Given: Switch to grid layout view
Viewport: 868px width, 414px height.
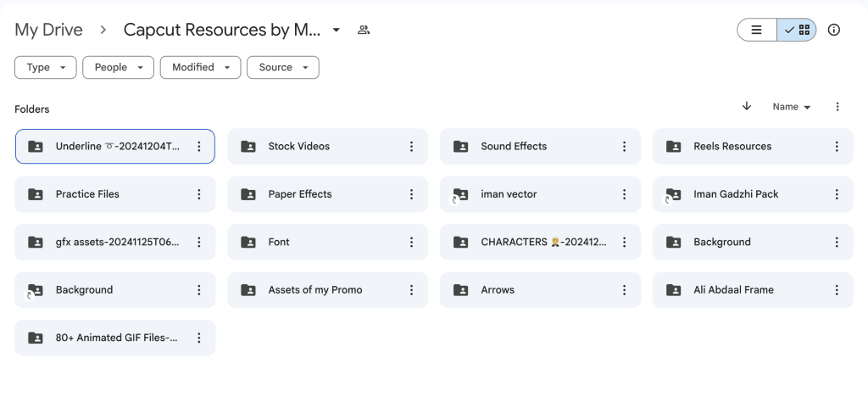Looking at the screenshot, I should tap(797, 30).
